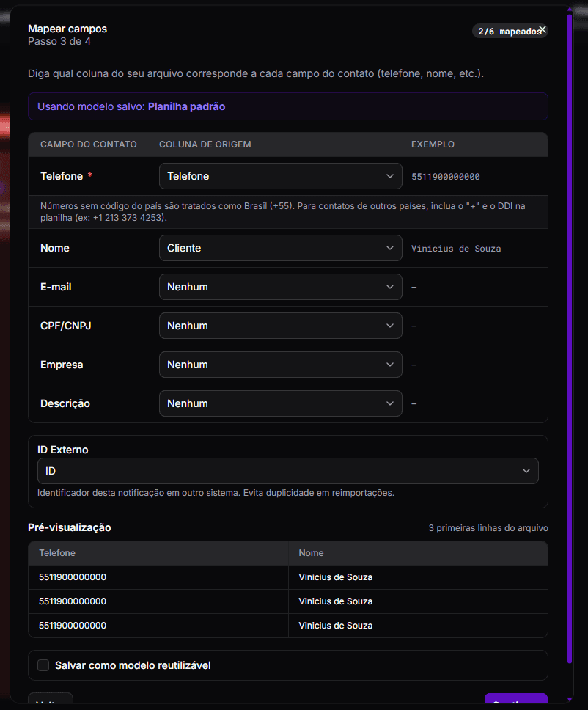Choose a column for CPF/CNPJ
The image size is (588, 710).
(x=280, y=326)
